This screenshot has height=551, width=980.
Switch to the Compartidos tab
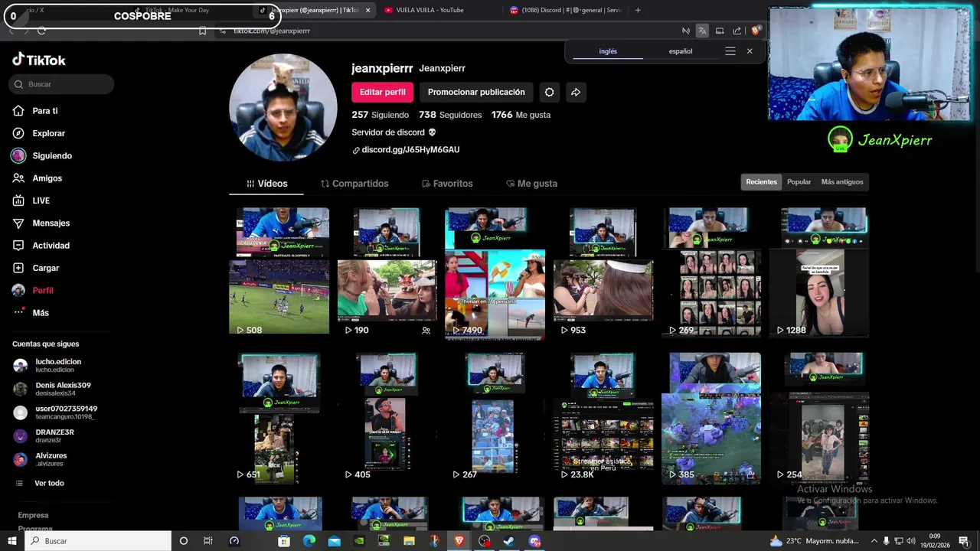pyautogui.click(x=354, y=184)
